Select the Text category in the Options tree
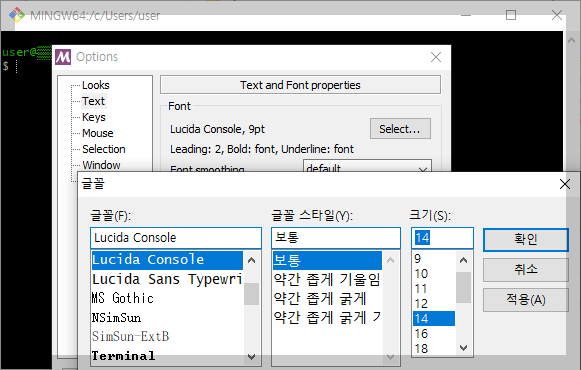Screen dimensions: 581x370 (94, 101)
